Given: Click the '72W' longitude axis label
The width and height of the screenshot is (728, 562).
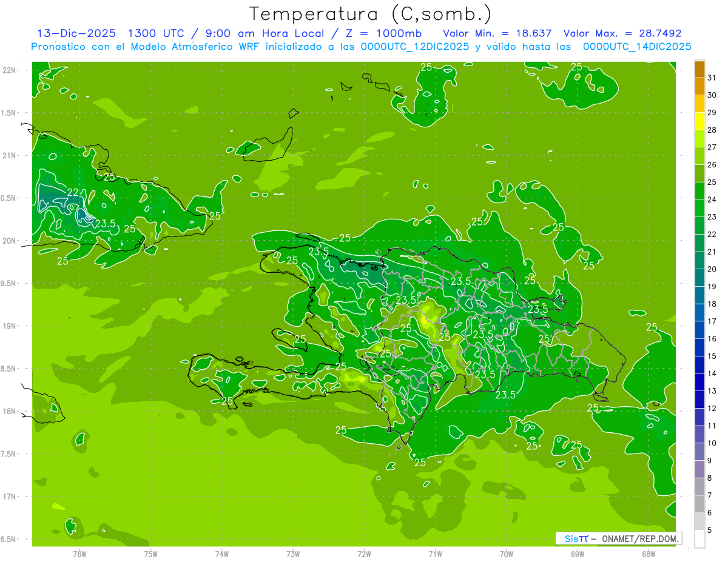Looking at the screenshot, I should click(364, 554).
